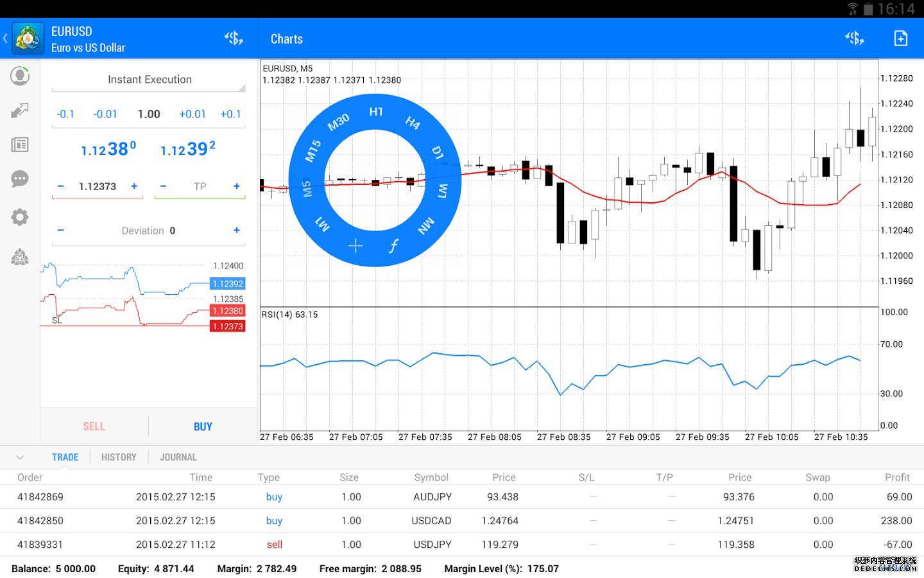The image size is (924, 578).
Task: Select M30 timeframe in radial menu
Action: point(339,121)
